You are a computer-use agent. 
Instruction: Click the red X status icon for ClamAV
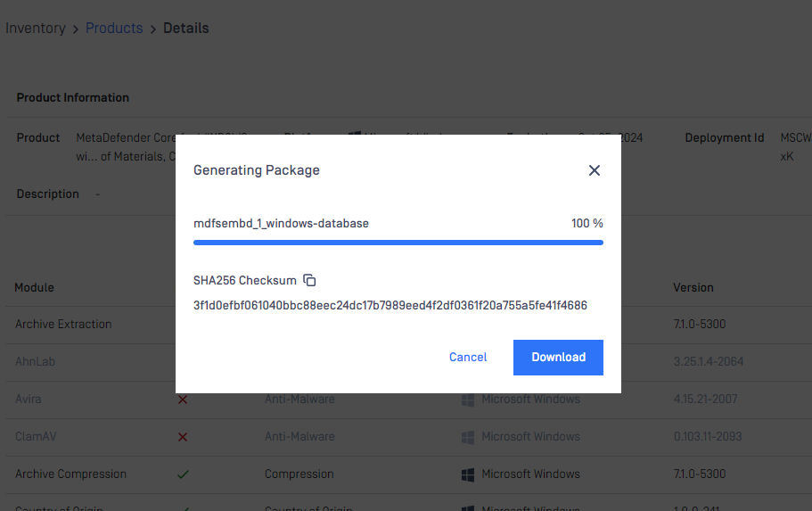click(x=183, y=437)
